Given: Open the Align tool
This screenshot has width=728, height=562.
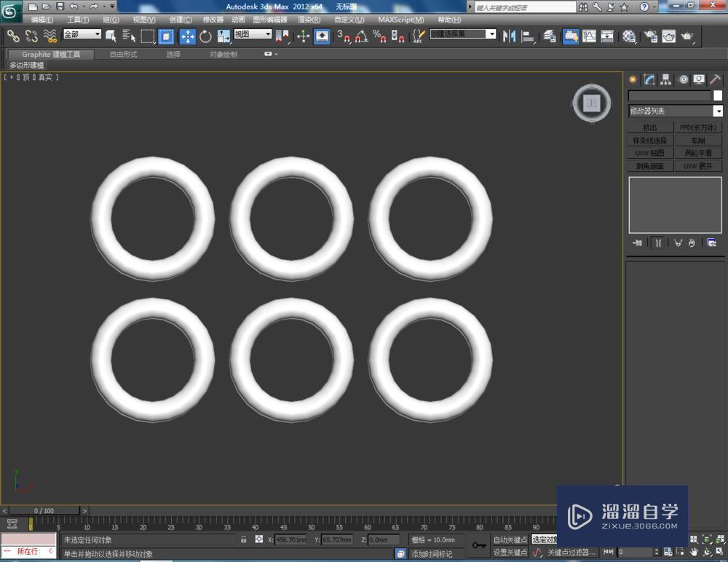Looking at the screenshot, I should [x=528, y=36].
